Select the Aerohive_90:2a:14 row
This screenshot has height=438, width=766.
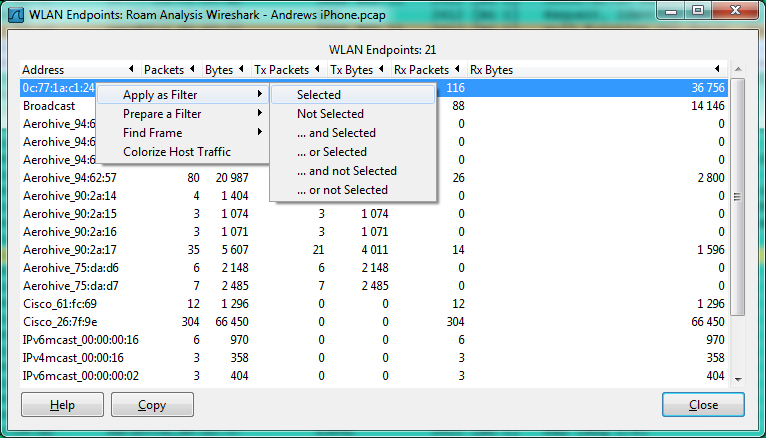click(374, 196)
